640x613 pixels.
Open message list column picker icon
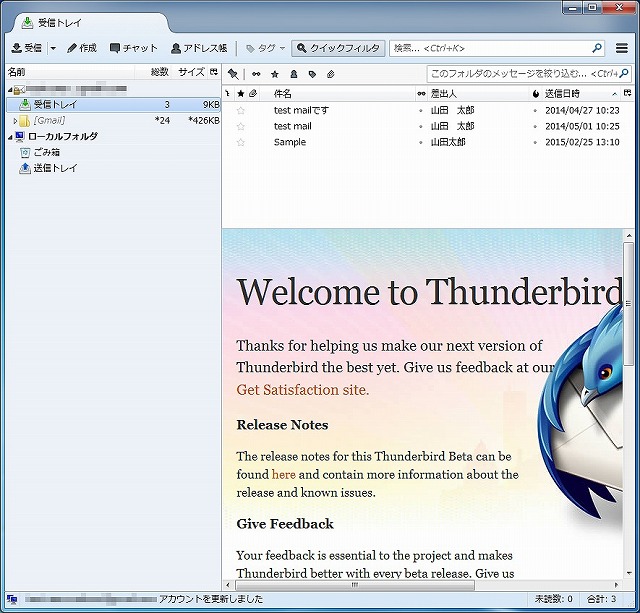point(627,93)
